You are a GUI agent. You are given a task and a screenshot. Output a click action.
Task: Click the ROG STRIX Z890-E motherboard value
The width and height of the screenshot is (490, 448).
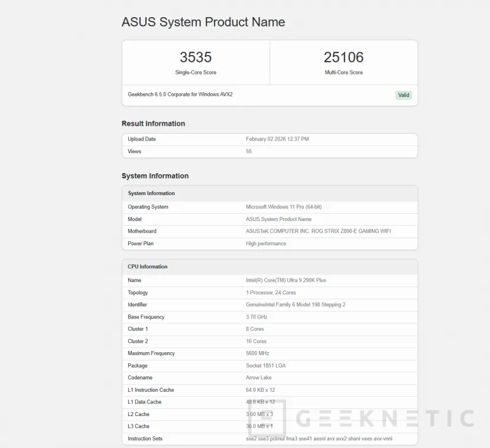tap(318, 231)
